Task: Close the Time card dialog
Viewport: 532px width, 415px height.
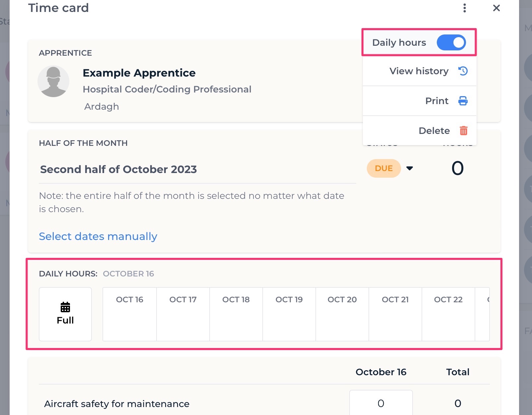Action: coord(496,8)
